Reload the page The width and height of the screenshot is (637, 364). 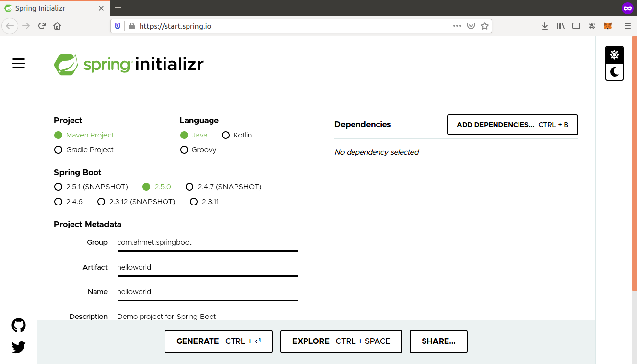[x=42, y=26]
